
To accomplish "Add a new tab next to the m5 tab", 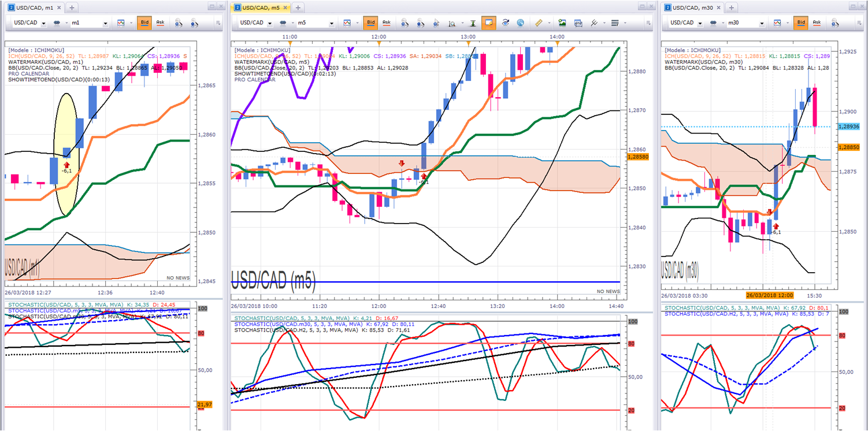I will click(298, 8).
